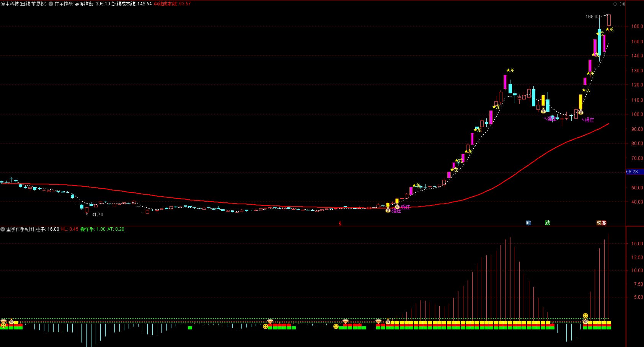Click the red $ marker on time axis
The height and width of the screenshot is (347, 644).
(340, 223)
